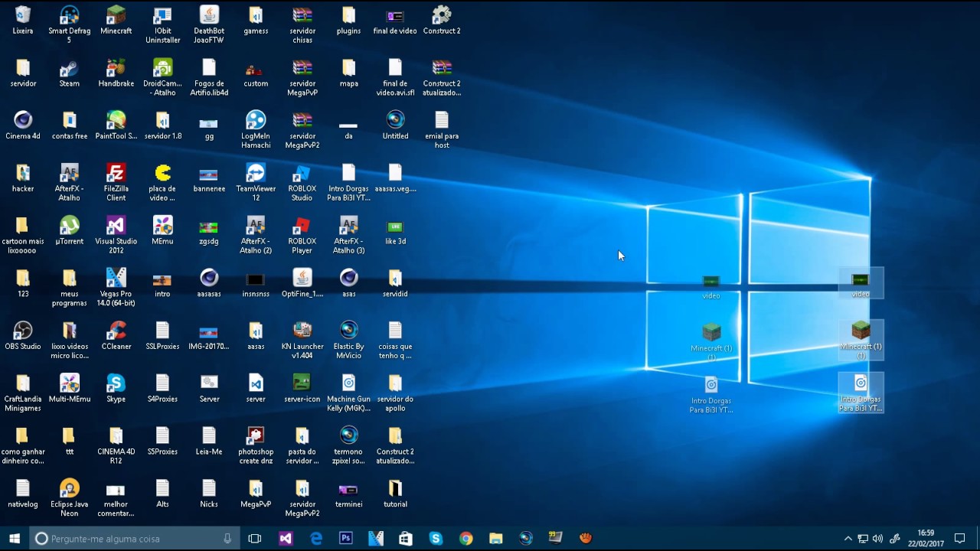Open the Windows Start menu

tap(14, 539)
